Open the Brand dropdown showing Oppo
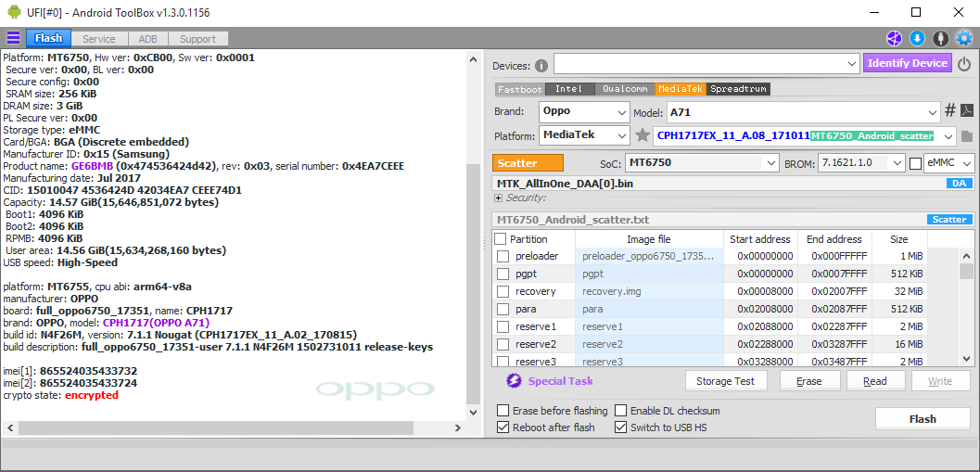Screen dimensions: 980x472 click(x=584, y=112)
